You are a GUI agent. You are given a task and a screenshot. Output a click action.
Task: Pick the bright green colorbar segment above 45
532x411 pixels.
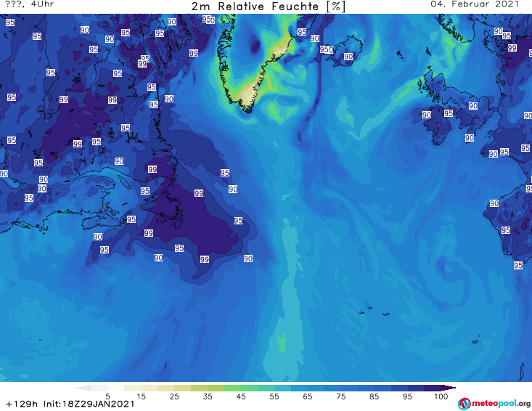(x=232, y=388)
